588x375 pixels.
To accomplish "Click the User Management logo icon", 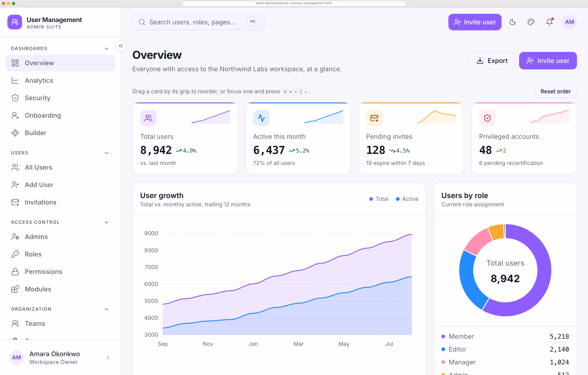I will tap(15, 22).
